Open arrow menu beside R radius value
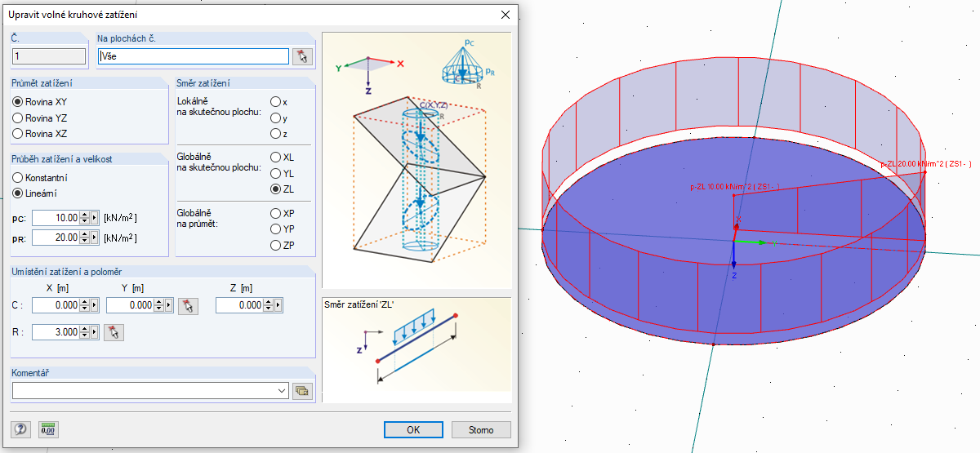The height and width of the screenshot is (453, 980). point(94,332)
